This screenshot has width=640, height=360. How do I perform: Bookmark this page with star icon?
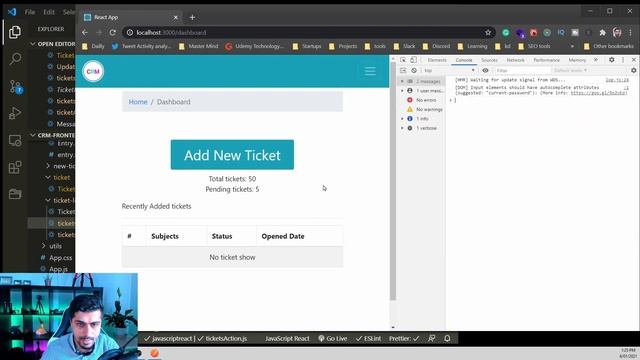488,32
